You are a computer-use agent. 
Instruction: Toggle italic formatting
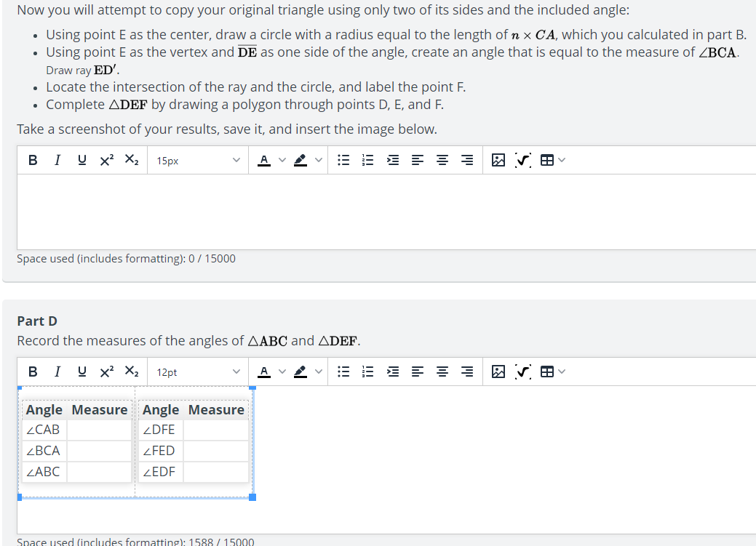(57, 160)
